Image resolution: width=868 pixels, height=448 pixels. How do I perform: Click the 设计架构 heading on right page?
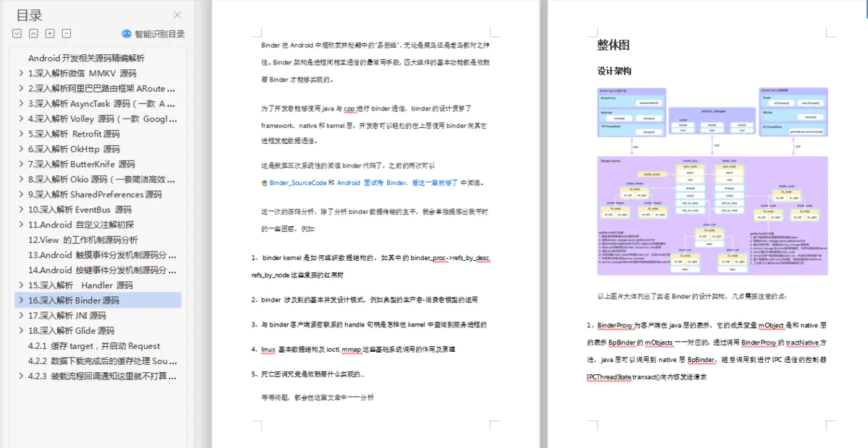(614, 72)
